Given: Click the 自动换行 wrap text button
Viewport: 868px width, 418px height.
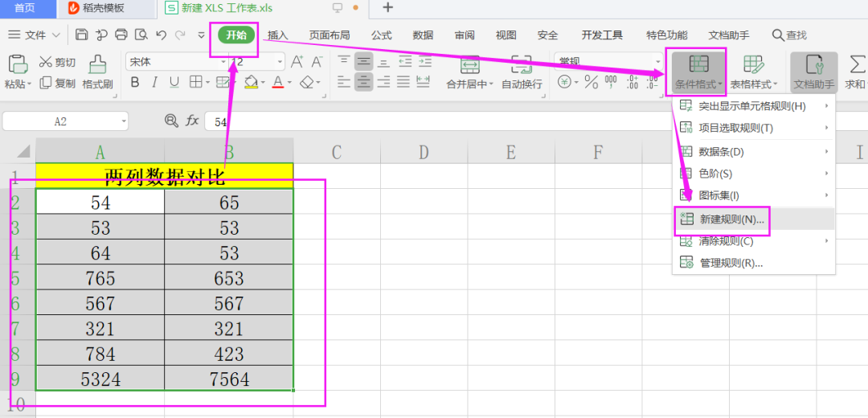Looking at the screenshot, I should 522,72.
